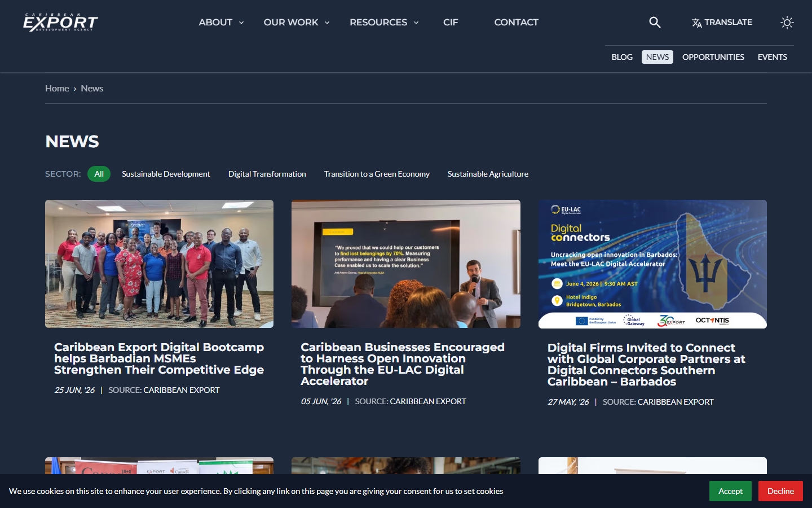
Task: Expand the Our Work menu chevron
Action: click(327, 23)
